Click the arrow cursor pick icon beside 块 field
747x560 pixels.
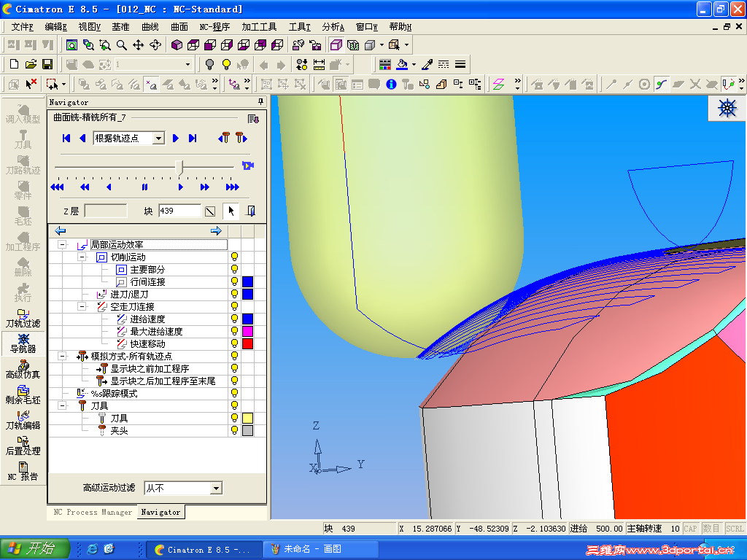pyautogui.click(x=231, y=211)
